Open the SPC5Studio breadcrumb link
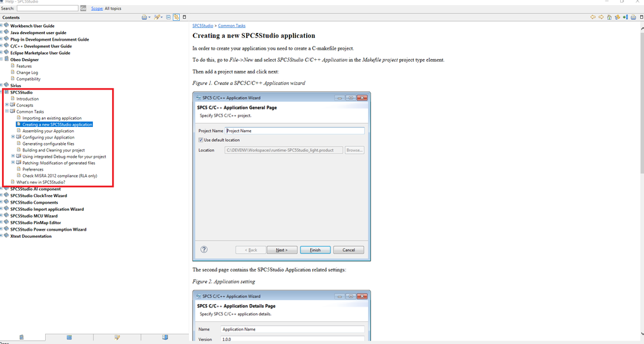 [x=202, y=26]
